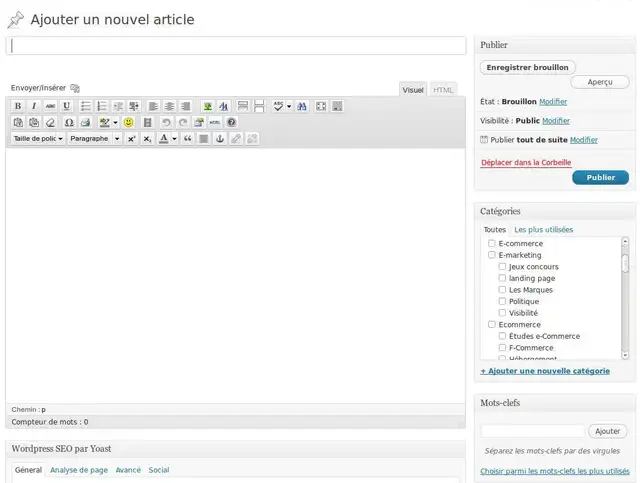The width and height of the screenshot is (640, 483).
Task: Click Enregistrer brouillon button
Action: 527,67
